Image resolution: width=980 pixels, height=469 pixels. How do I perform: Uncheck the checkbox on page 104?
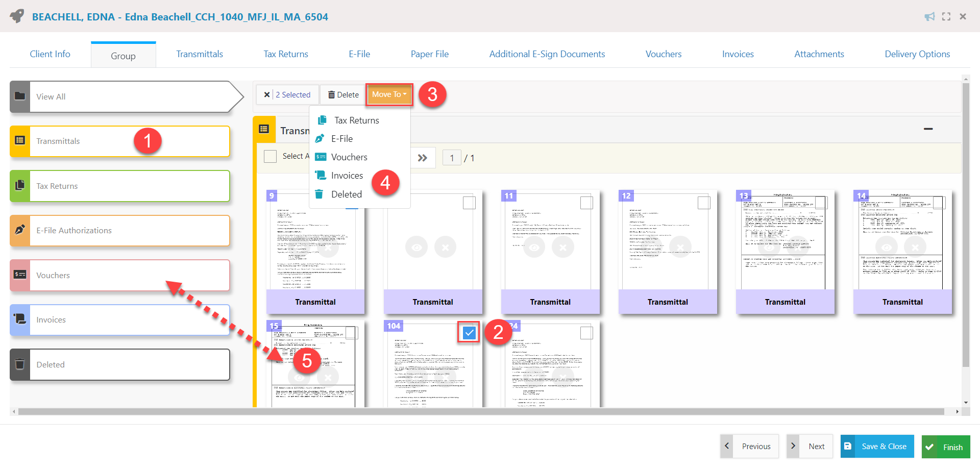click(469, 333)
